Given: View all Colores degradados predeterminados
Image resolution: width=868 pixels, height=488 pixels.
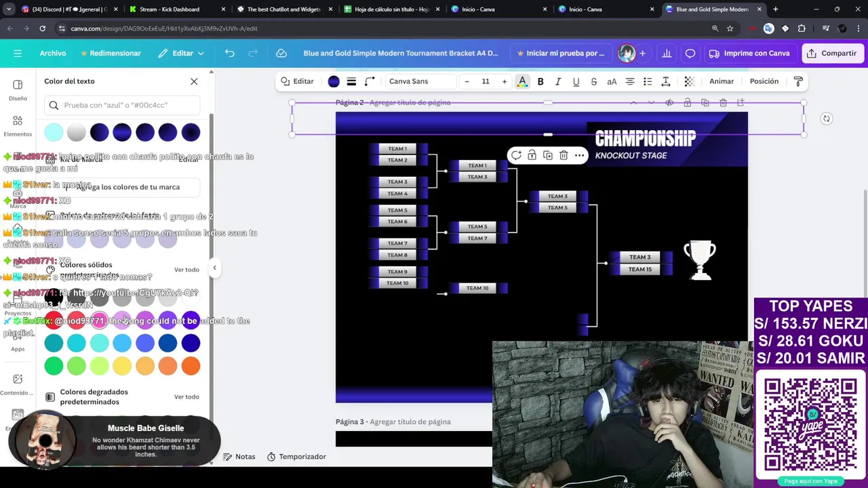Looking at the screenshot, I should point(186,396).
